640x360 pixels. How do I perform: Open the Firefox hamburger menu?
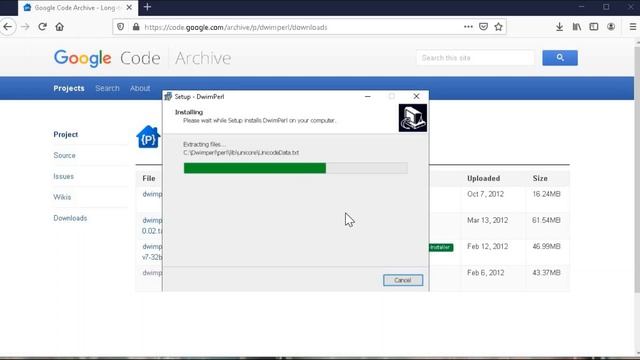tap(633, 27)
